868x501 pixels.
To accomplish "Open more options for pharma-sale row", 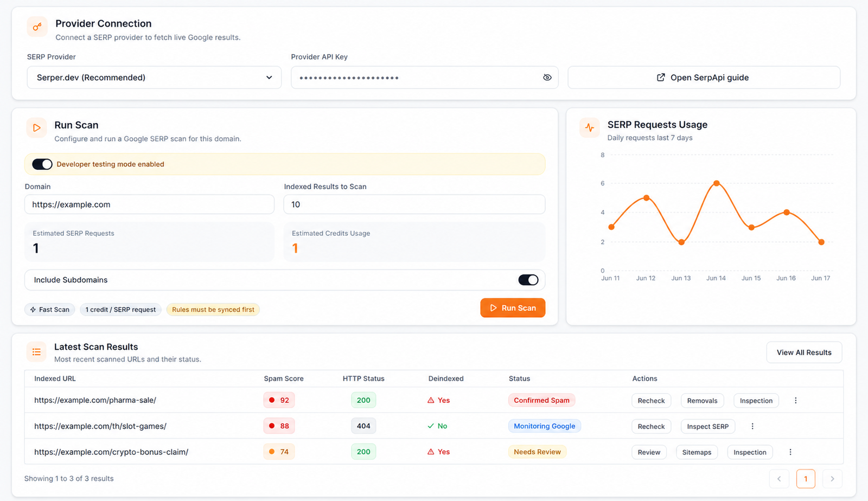I will (x=796, y=401).
